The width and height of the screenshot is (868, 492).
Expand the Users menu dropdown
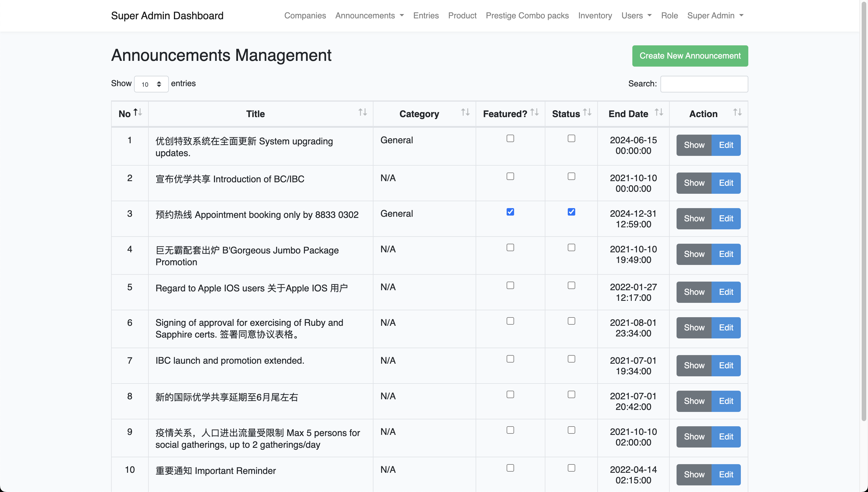(x=636, y=16)
